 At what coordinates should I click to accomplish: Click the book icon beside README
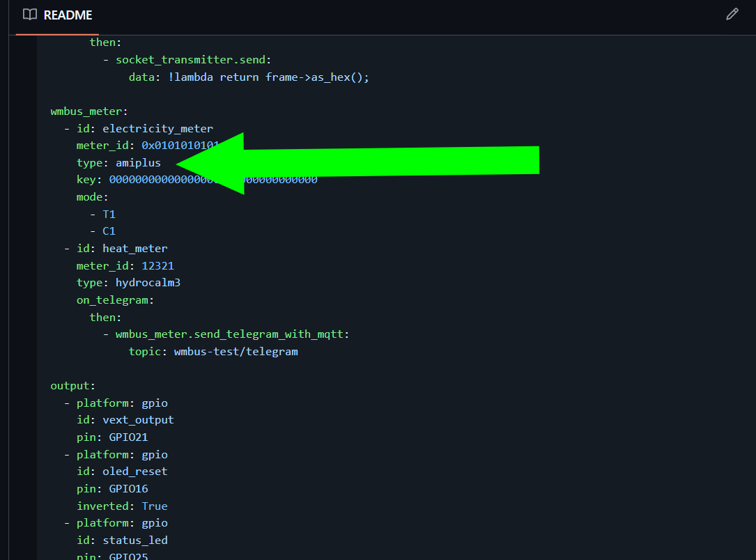(30, 15)
